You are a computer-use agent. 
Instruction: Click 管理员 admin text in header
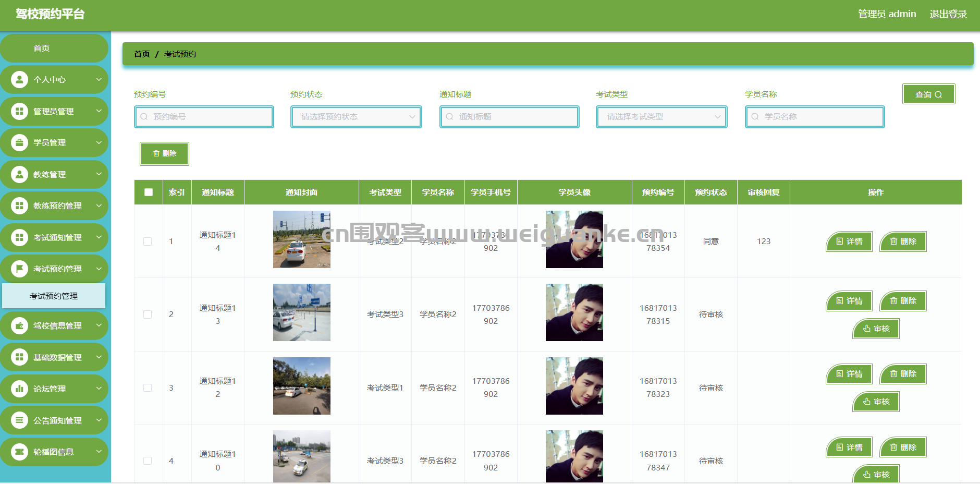pyautogui.click(x=887, y=14)
